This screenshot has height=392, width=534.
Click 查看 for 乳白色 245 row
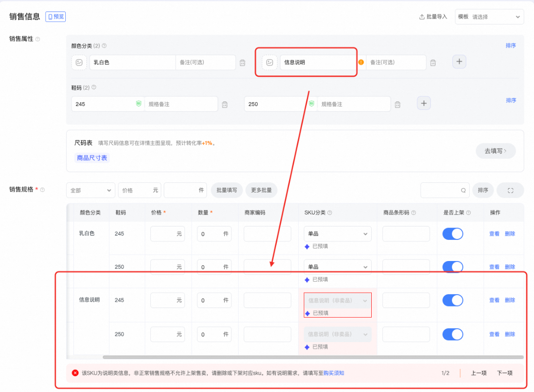pos(494,234)
